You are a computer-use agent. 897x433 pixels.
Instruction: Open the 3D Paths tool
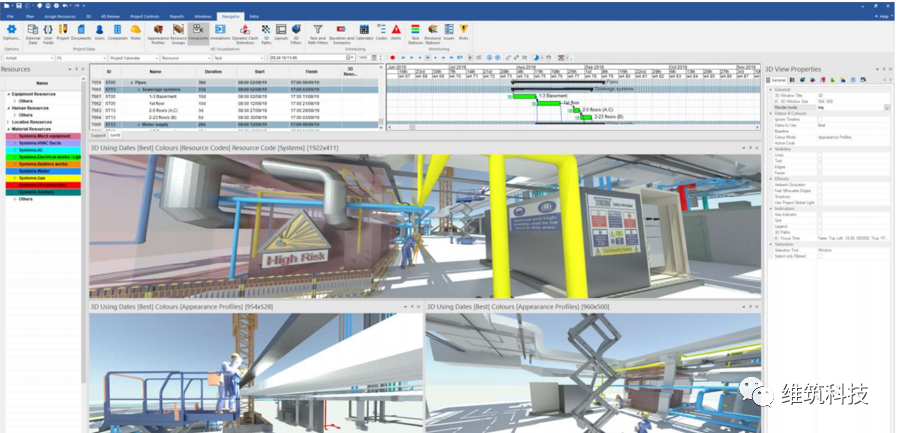click(x=266, y=33)
